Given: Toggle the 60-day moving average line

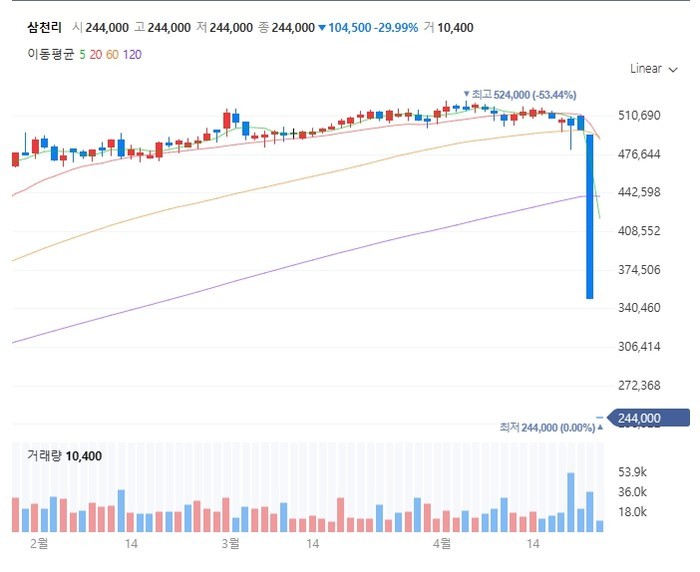Looking at the screenshot, I should pyautogui.click(x=111, y=53).
